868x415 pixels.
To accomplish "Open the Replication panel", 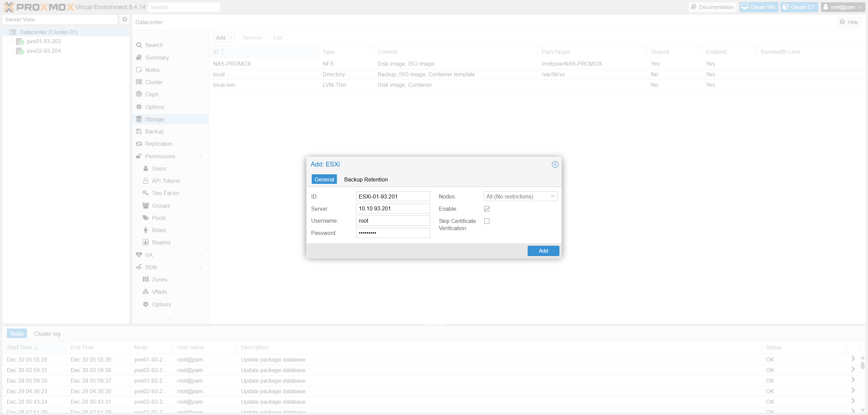I will coord(158,144).
